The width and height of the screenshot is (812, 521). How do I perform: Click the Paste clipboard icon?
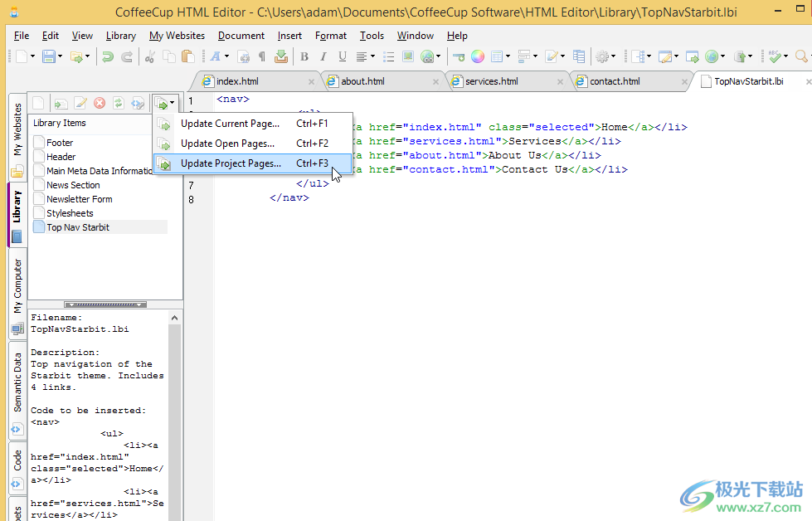tap(187, 56)
